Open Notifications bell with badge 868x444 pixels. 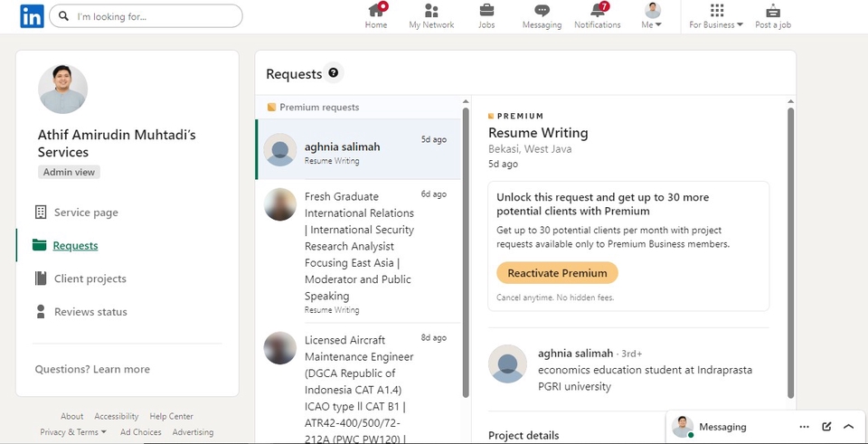[598, 16]
